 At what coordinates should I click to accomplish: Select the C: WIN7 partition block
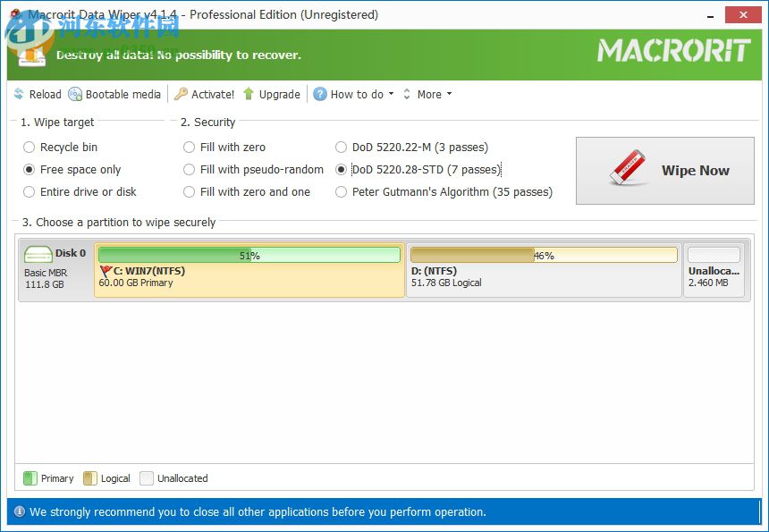pos(250,265)
